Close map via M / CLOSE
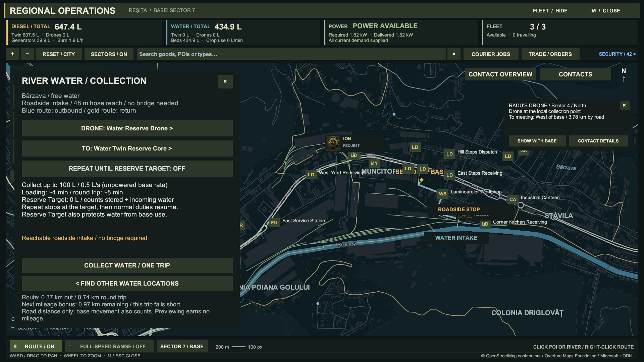 coord(606,11)
